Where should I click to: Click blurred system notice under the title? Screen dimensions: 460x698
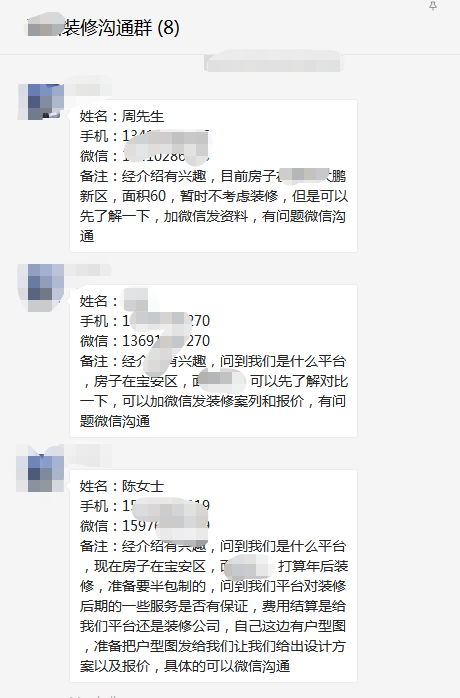pos(274,62)
